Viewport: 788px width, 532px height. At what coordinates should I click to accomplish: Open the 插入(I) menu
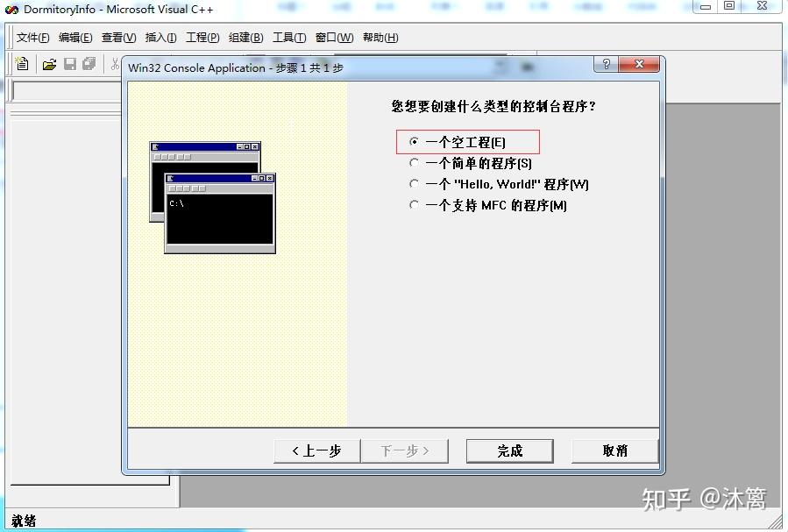coord(160,38)
